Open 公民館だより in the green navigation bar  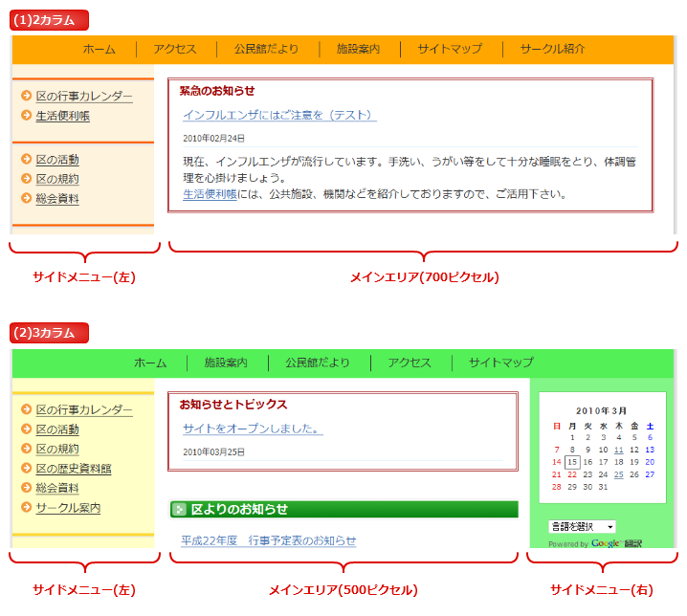point(318,363)
